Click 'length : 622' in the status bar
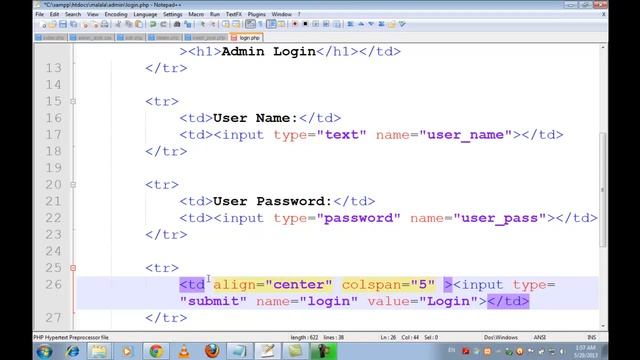The width and height of the screenshot is (640, 360). [x=304, y=338]
